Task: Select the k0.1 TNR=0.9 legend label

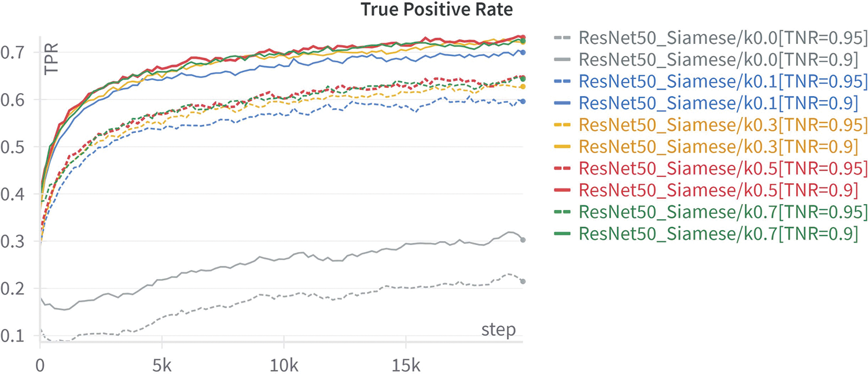Action: pos(718,103)
